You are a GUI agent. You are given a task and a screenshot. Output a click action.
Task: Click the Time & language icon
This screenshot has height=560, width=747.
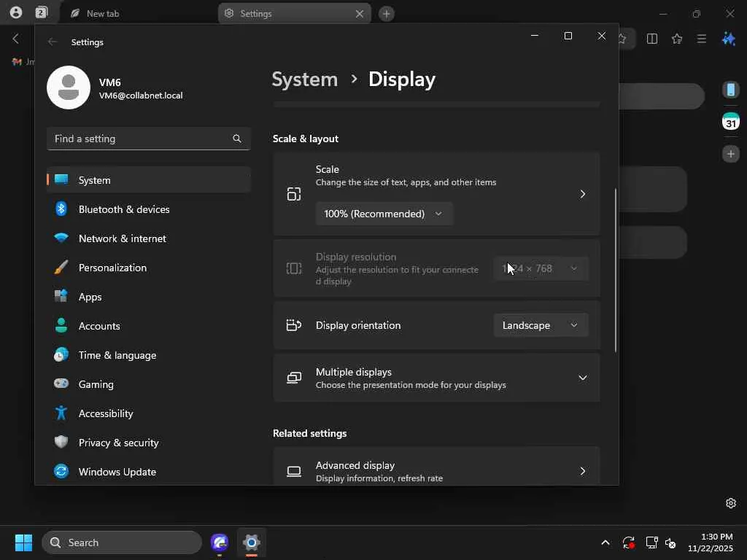pyautogui.click(x=61, y=355)
